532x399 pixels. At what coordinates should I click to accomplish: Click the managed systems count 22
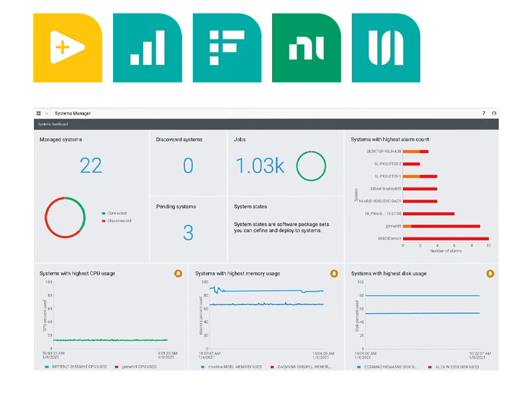(91, 166)
